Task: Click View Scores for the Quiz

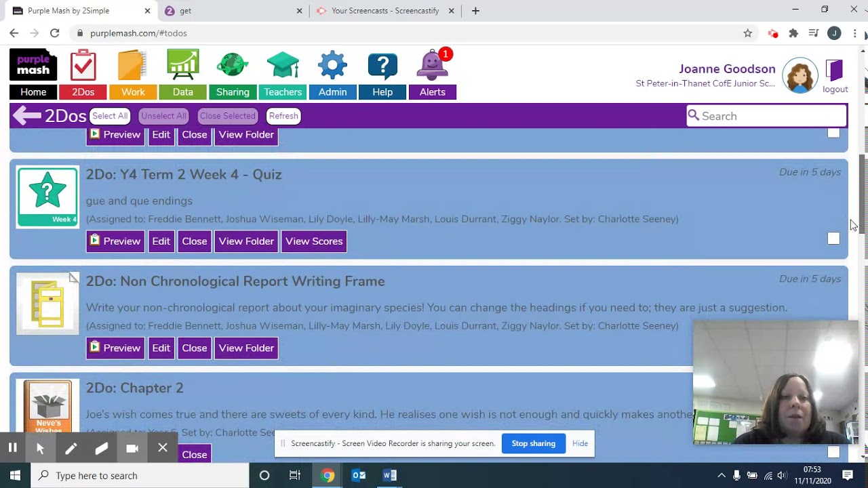Action: [x=314, y=241]
